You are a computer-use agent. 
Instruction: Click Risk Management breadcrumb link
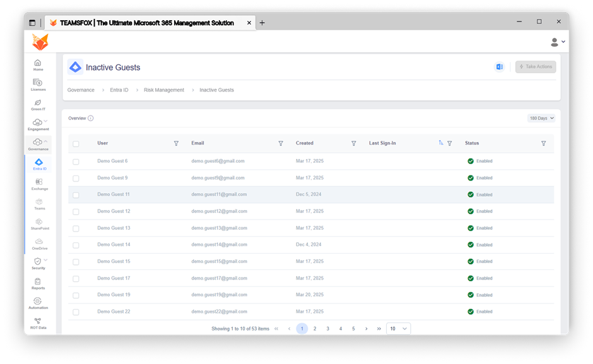click(164, 90)
